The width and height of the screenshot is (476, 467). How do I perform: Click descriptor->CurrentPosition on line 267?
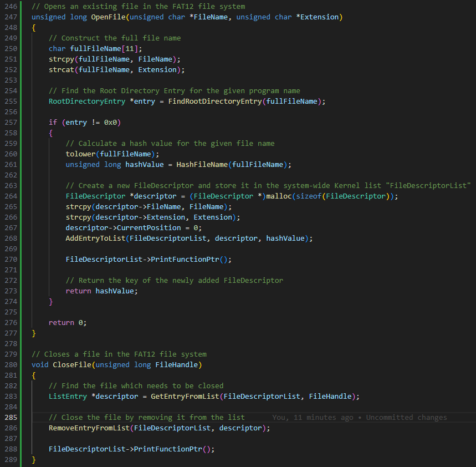[x=123, y=227]
